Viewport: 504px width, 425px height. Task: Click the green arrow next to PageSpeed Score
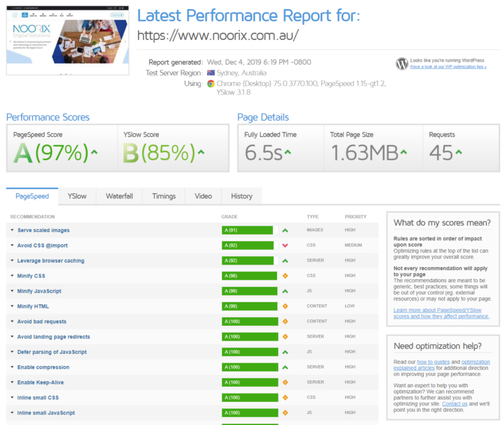pos(94,152)
